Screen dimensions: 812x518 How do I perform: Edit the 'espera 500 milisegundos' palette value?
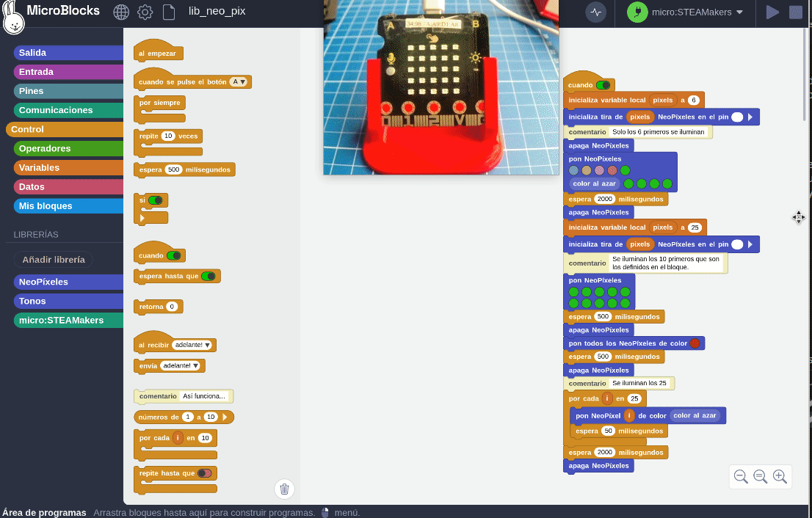click(173, 169)
